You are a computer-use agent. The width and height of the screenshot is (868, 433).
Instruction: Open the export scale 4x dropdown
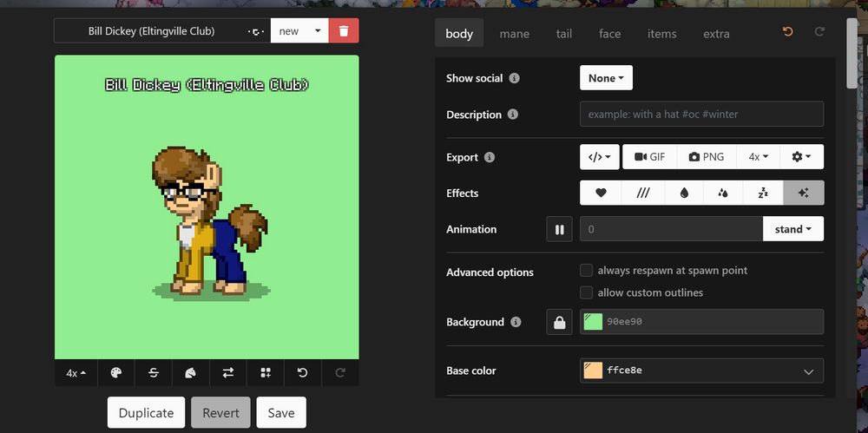[x=759, y=157]
